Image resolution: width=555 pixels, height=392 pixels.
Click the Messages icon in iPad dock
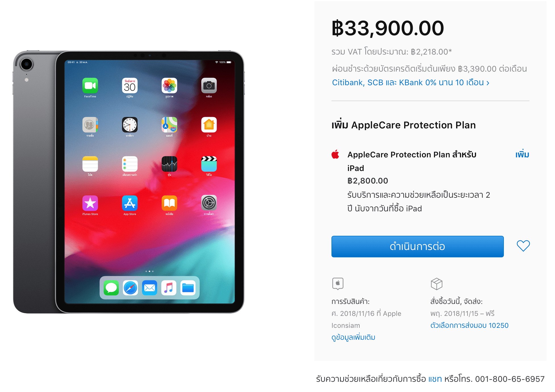(111, 288)
